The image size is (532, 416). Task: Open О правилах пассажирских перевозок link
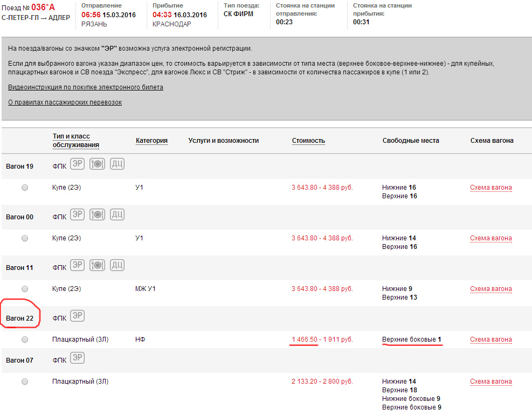(x=65, y=102)
